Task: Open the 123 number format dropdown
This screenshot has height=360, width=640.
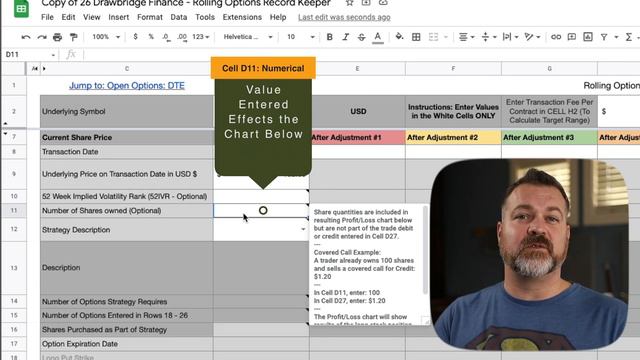Action: coord(200,37)
